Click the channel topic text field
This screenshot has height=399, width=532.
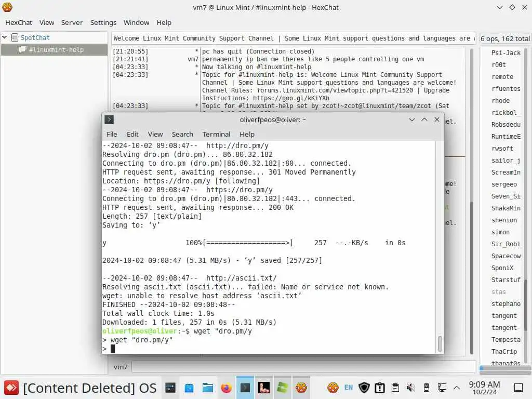(294, 38)
